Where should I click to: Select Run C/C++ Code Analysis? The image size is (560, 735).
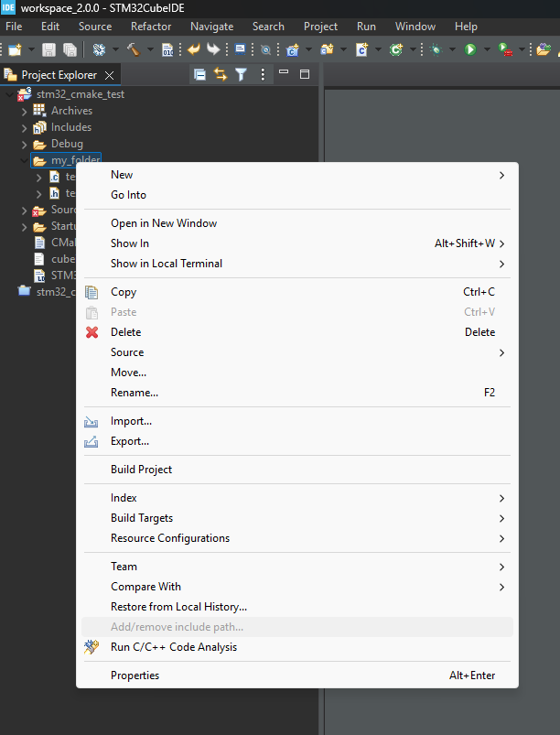[x=173, y=647]
